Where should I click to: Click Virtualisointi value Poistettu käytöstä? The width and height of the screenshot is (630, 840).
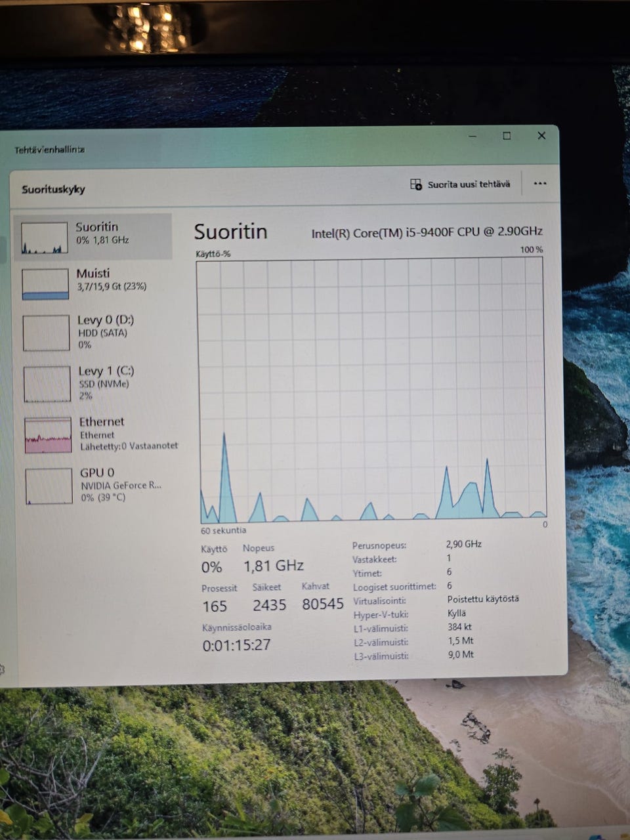coord(483,598)
